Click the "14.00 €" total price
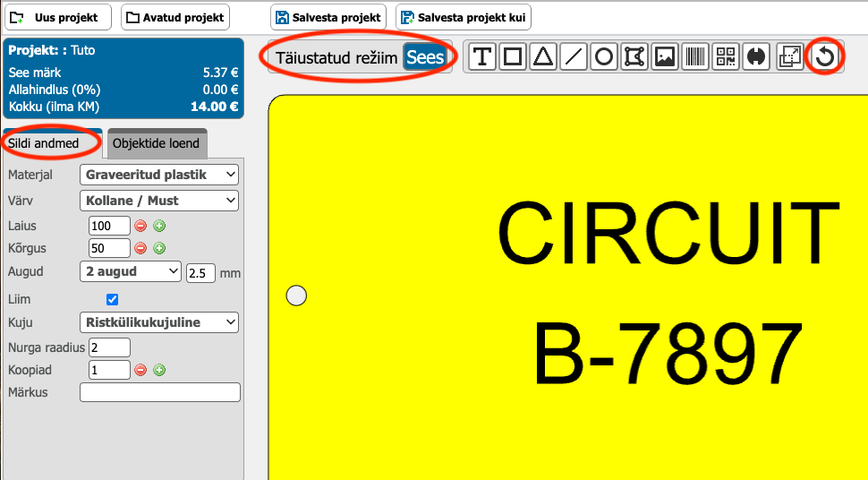The width and height of the screenshot is (868, 480). point(214,107)
